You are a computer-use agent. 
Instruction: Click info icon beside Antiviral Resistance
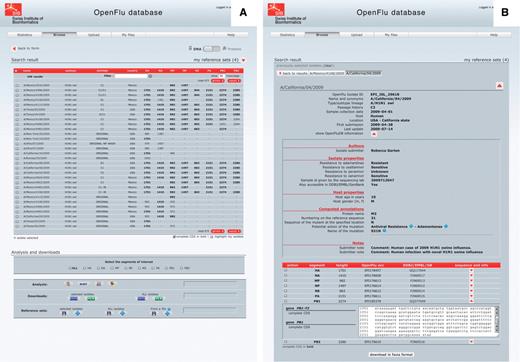[411, 226]
